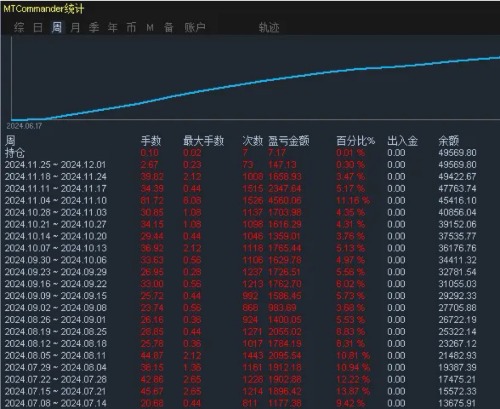Click the 次数 column header
Image resolution: width=500 pixels, height=409 pixels.
pos(253,141)
